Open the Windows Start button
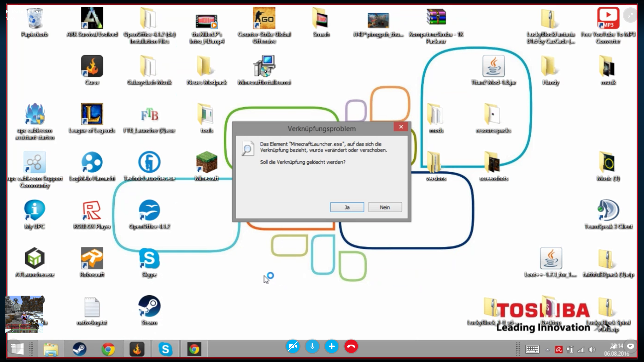 tap(17, 349)
